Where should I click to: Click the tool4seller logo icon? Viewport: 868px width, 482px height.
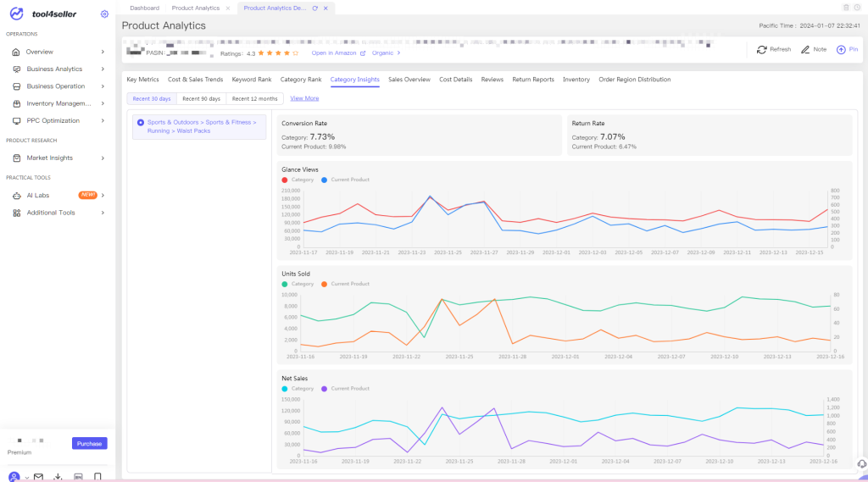(17, 14)
